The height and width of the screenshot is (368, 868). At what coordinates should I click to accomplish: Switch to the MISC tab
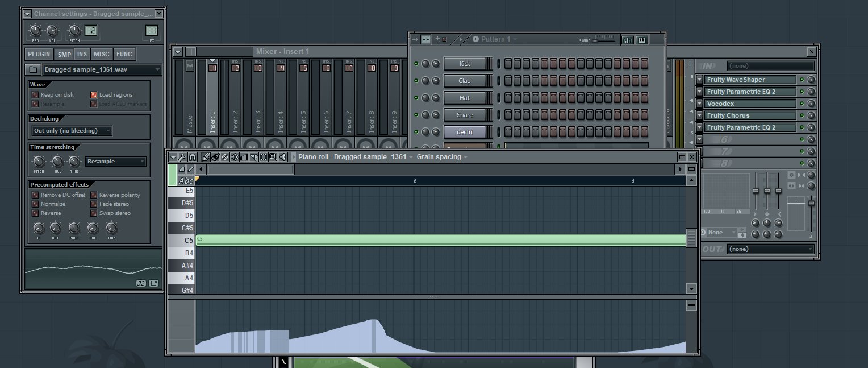coord(102,55)
